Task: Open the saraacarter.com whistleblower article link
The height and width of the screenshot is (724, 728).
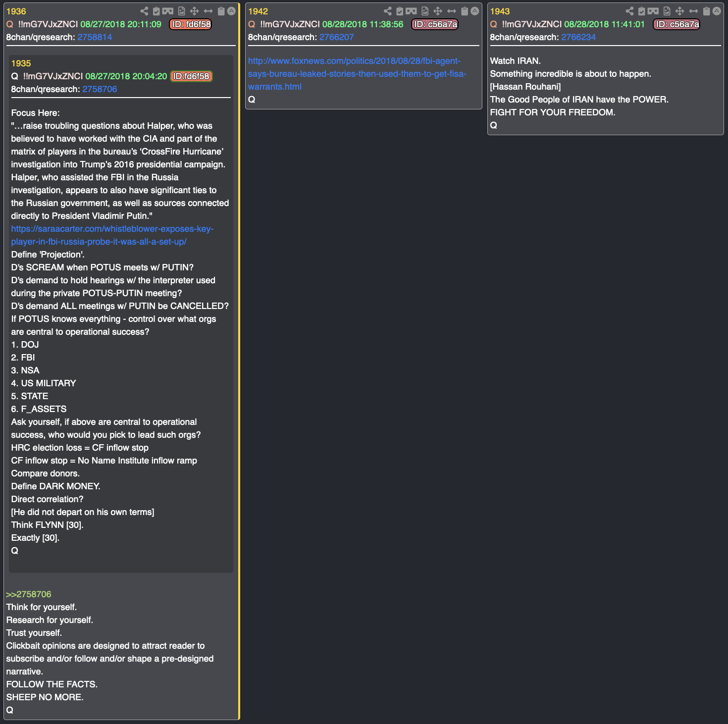Action: (112, 235)
